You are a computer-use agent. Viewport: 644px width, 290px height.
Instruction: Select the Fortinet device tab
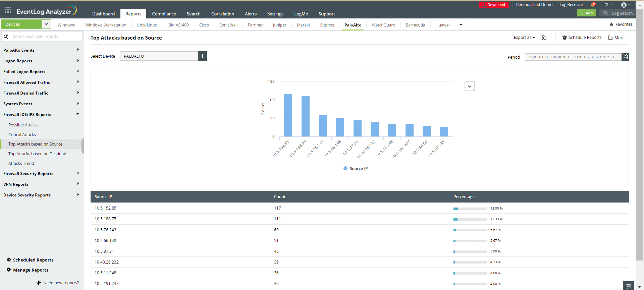[x=255, y=25]
